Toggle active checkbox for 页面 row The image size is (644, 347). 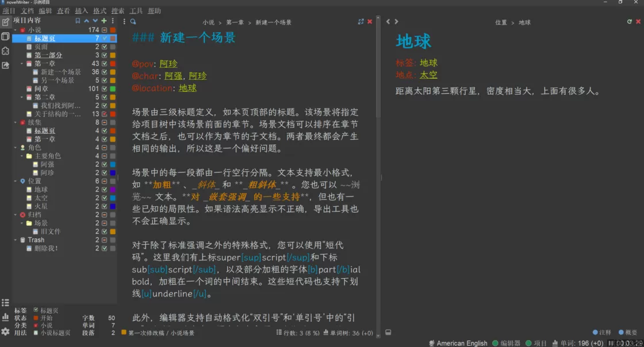[x=104, y=47]
